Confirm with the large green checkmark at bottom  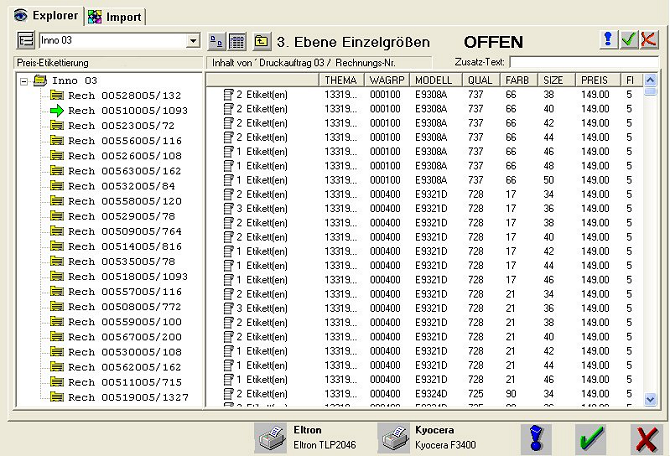[591, 438]
